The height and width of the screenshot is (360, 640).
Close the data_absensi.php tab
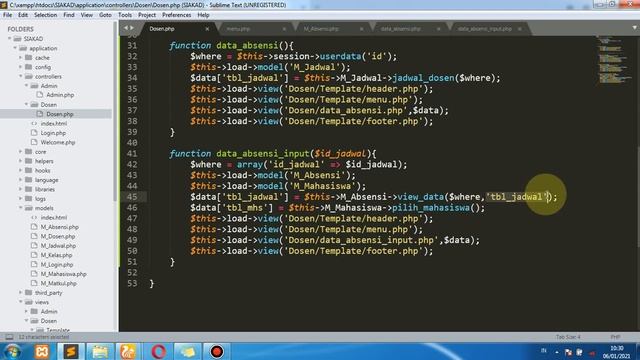point(438,29)
